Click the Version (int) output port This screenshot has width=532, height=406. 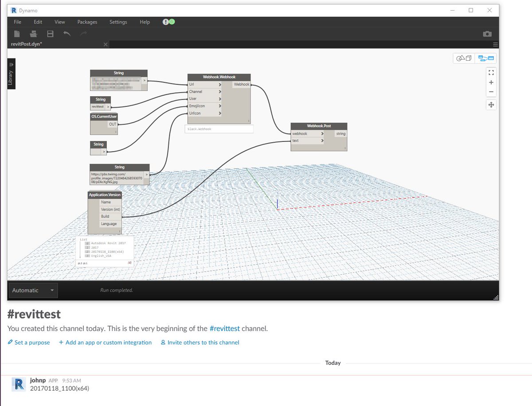click(110, 210)
